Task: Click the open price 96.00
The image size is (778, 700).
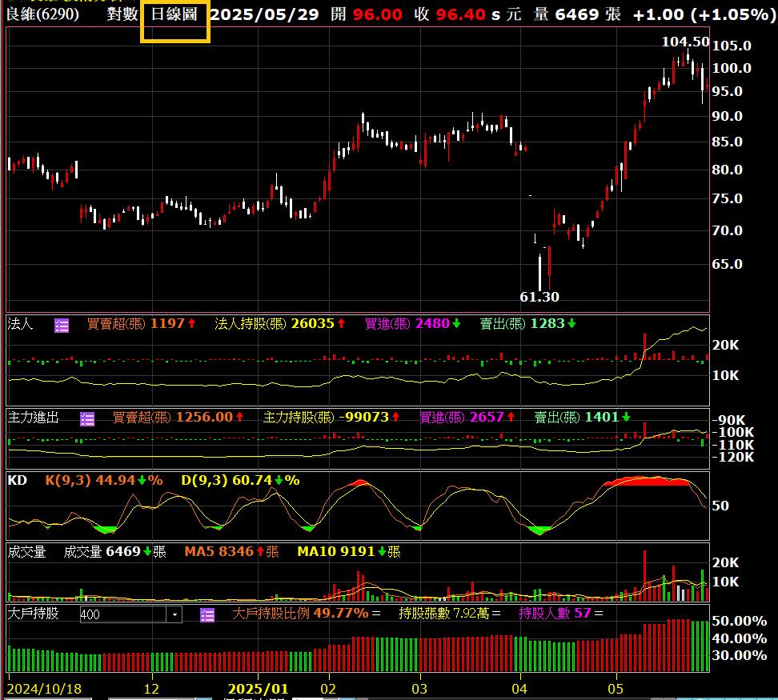Action: click(377, 14)
